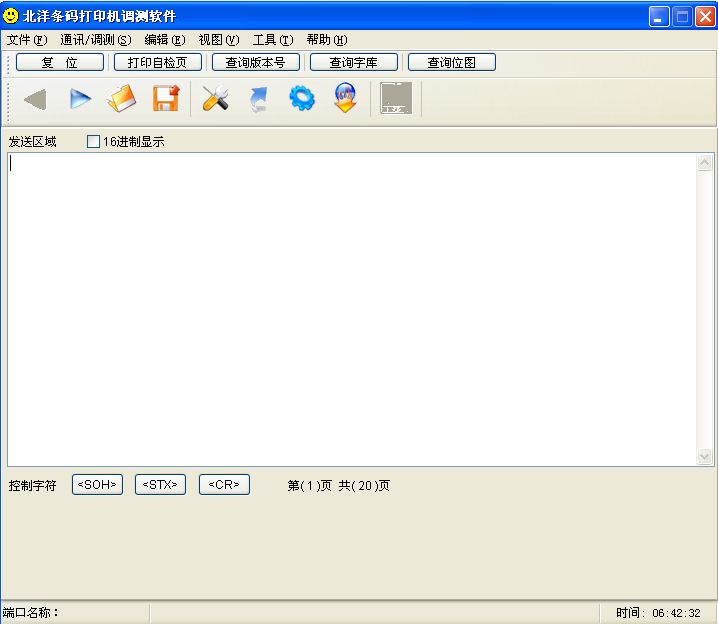Insert the <CR> control character
The width and height of the screenshot is (718, 624).
(x=224, y=485)
